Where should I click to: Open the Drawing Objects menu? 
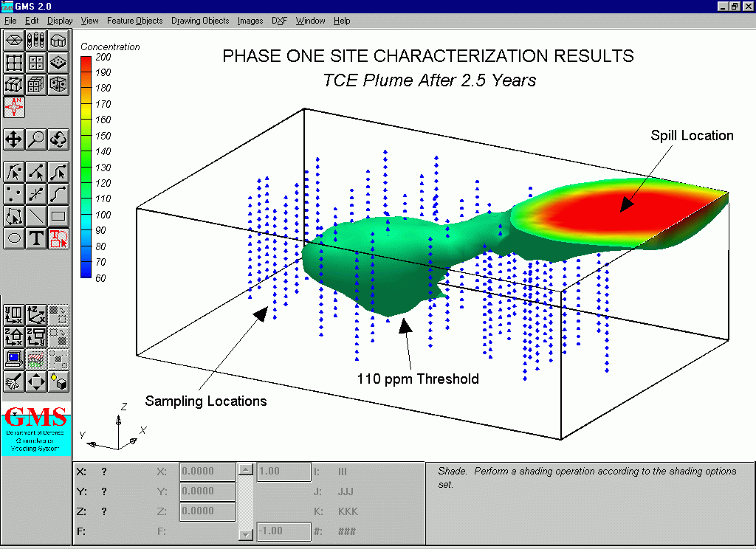tap(200, 21)
